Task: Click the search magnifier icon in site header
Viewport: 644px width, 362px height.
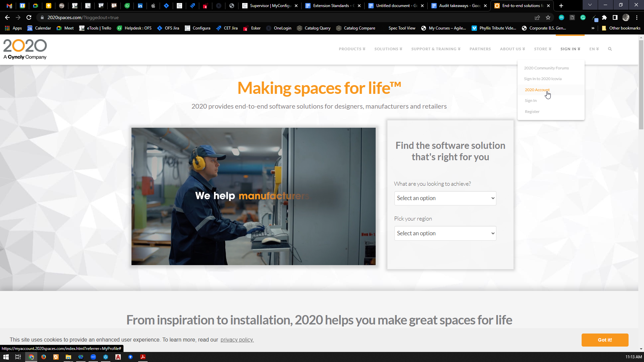Action: tap(610, 49)
